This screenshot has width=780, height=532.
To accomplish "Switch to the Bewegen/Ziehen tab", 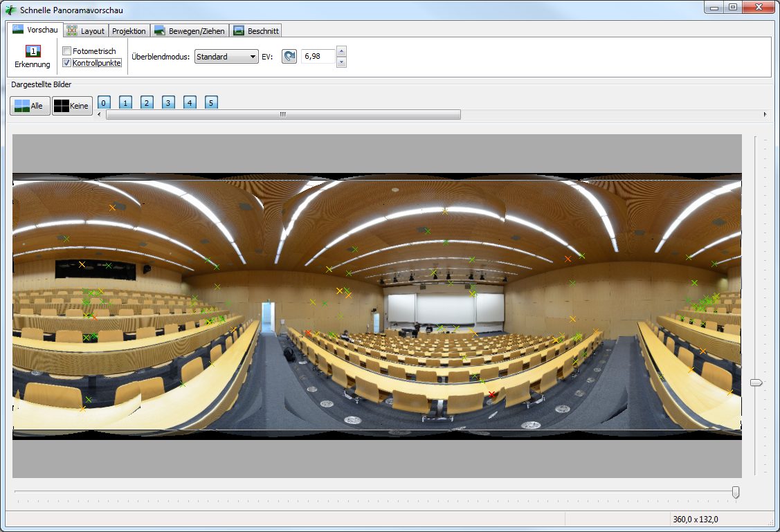I will tap(190, 31).
